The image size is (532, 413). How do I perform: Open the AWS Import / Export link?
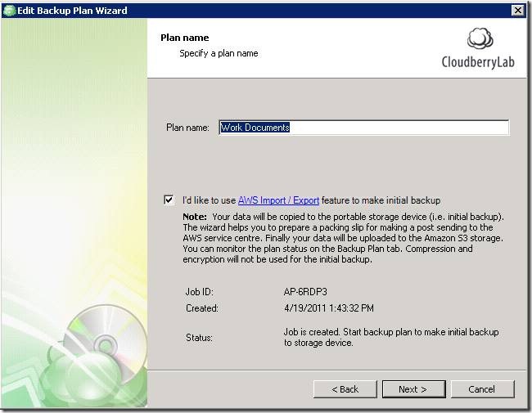tap(278, 200)
